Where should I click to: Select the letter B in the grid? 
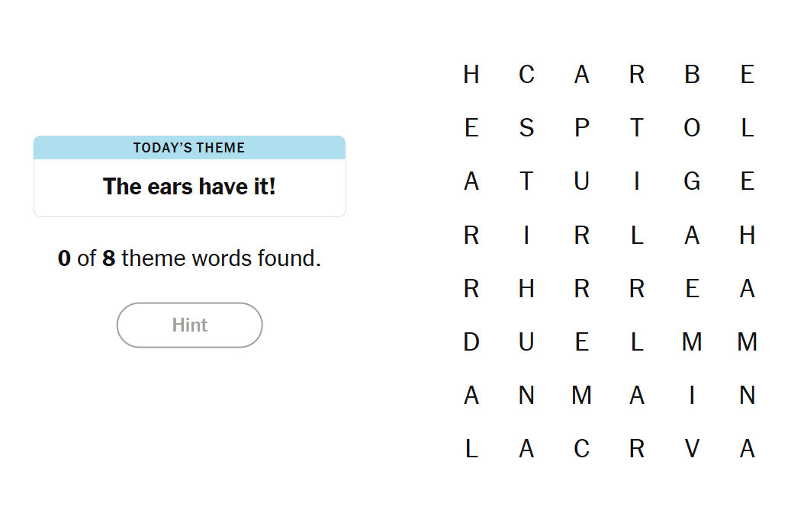pos(692,75)
